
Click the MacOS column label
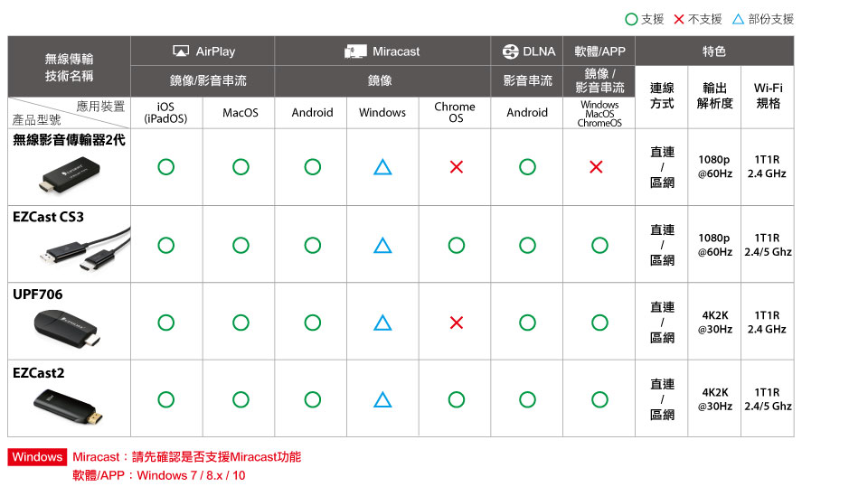pyautogui.click(x=241, y=113)
